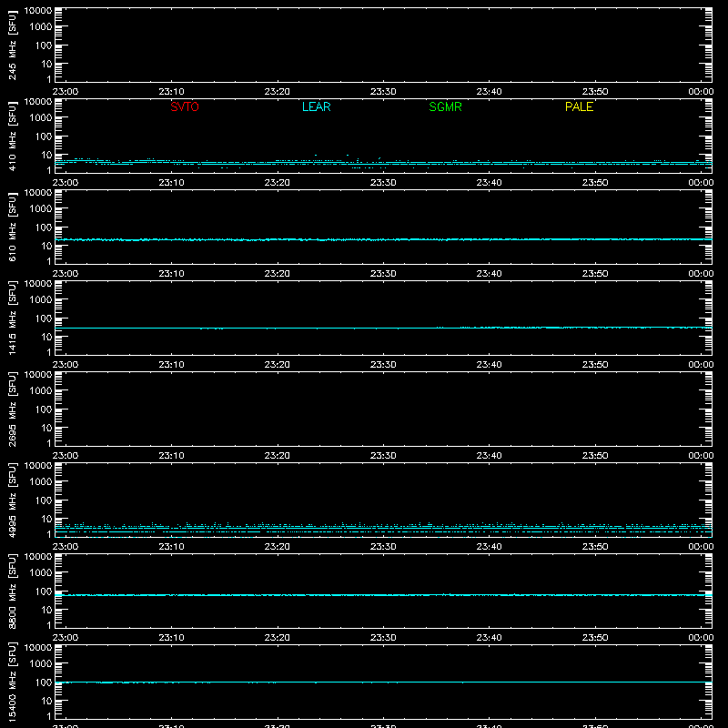Click 23:00 label under the 8800 MHz plot

pos(66,638)
